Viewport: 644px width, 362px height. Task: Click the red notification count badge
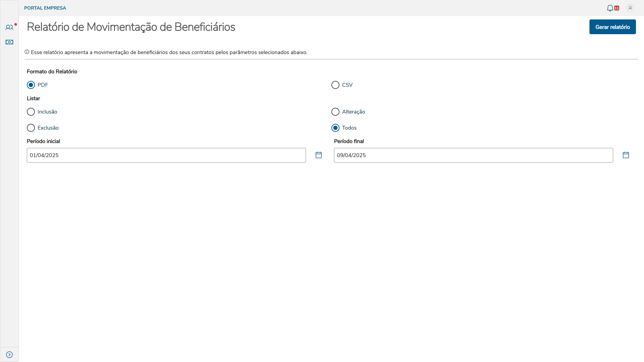click(617, 8)
